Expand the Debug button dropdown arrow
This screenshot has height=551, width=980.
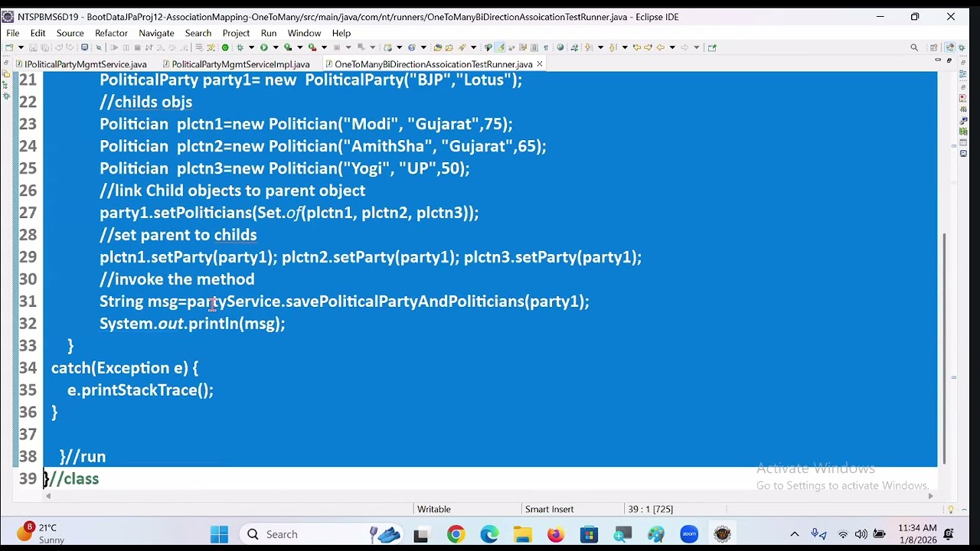(251, 47)
